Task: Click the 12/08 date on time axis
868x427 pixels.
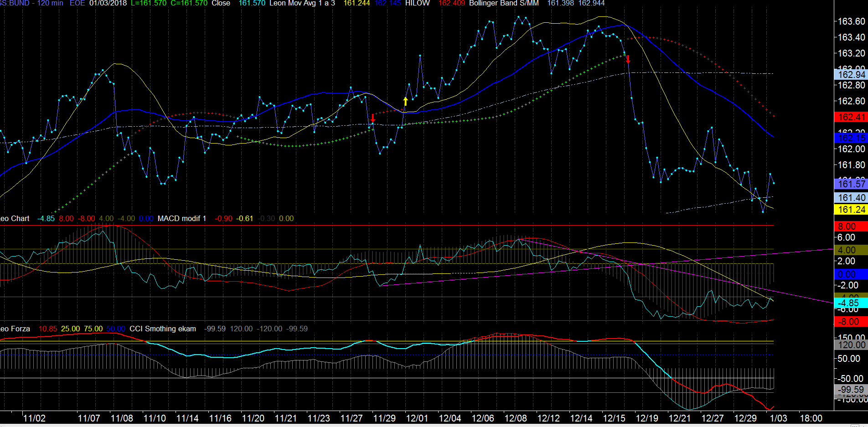Action: [x=516, y=418]
